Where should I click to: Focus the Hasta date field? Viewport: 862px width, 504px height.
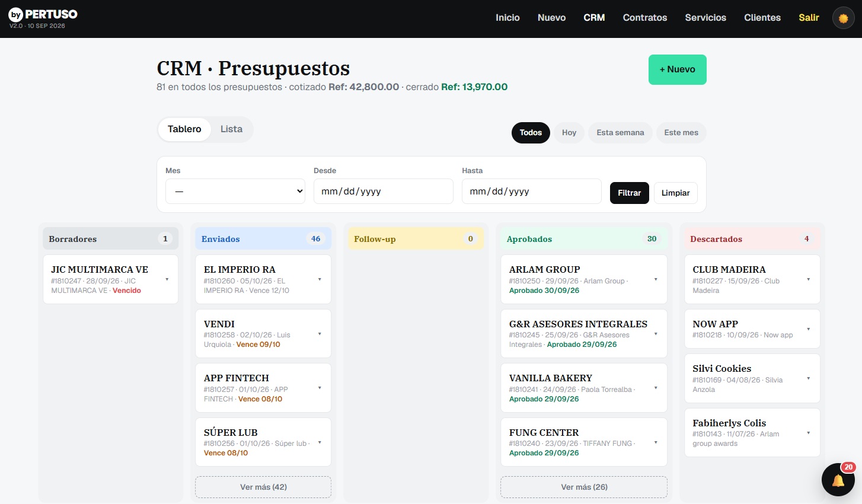click(532, 192)
